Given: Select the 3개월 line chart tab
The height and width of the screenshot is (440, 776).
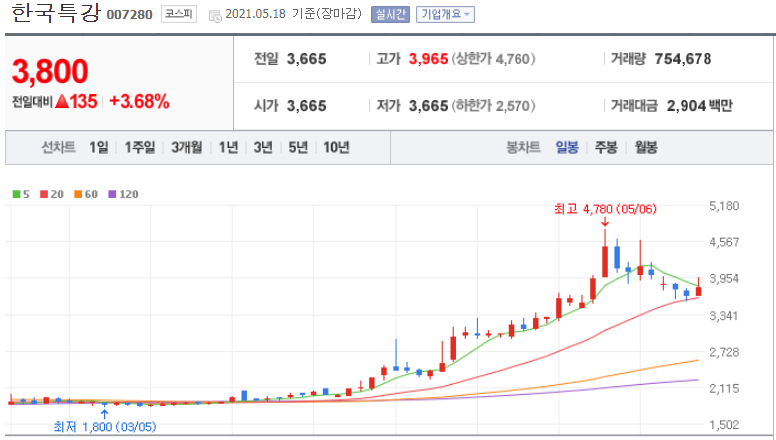Looking at the screenshot, I should pyautogui.click(x=187, y=147).
